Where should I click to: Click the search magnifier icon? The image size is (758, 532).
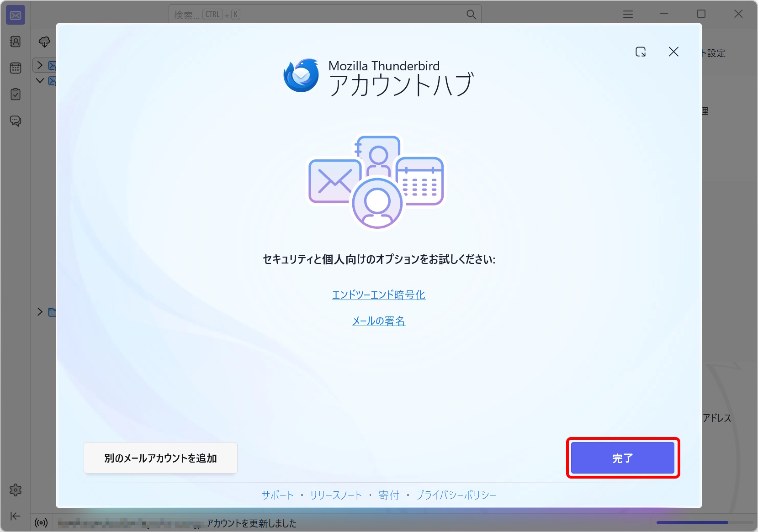pos(471,15)
